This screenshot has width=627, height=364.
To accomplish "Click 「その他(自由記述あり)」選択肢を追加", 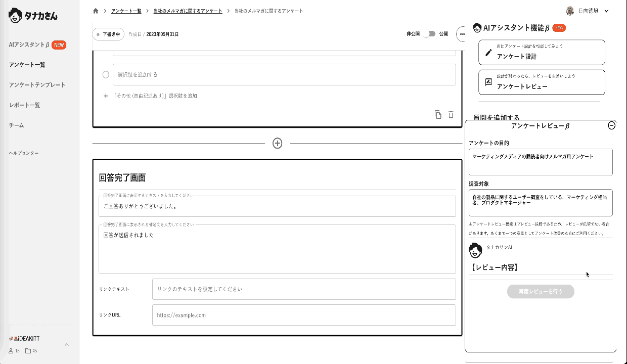I will 155,96.
